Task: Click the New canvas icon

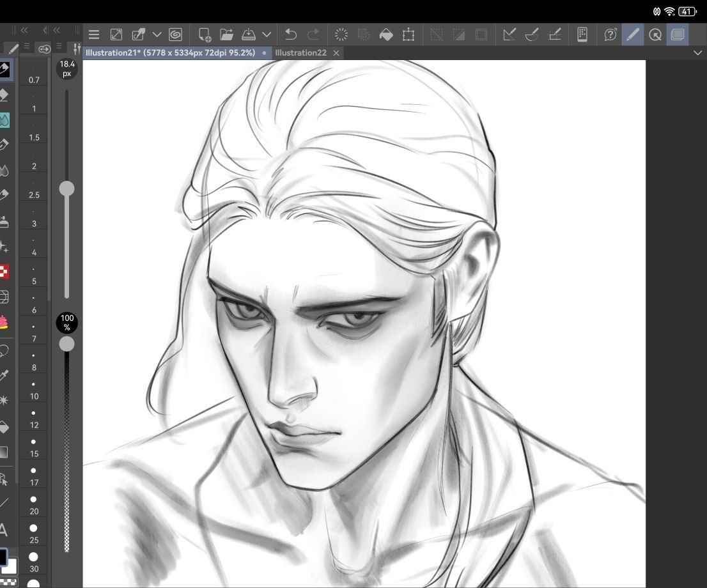Action: pyautogui.click(x=205, y=35)
